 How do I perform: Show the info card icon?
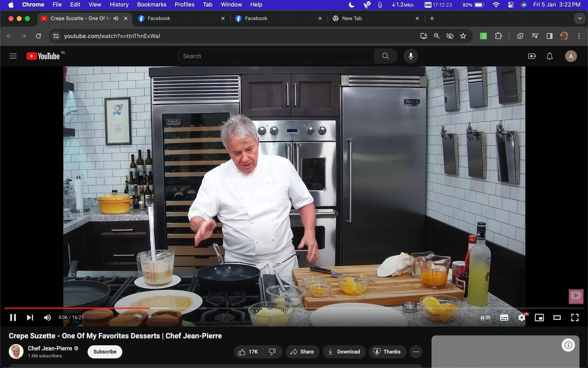(x=568, y=345)
